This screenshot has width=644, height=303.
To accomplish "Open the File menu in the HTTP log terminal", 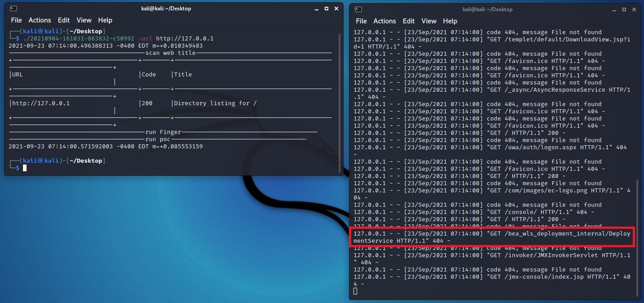I will point(361,21).
